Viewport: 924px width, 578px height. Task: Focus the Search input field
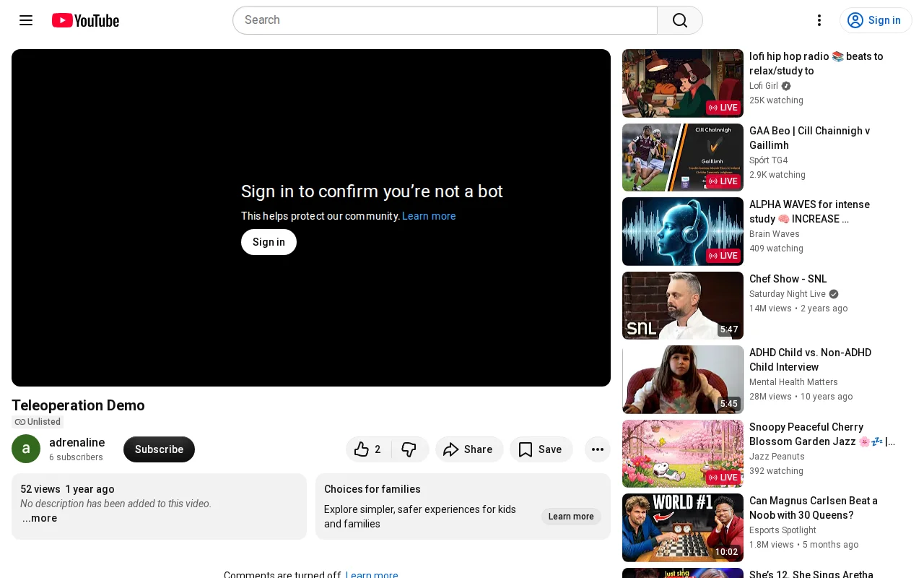(445, 20)
